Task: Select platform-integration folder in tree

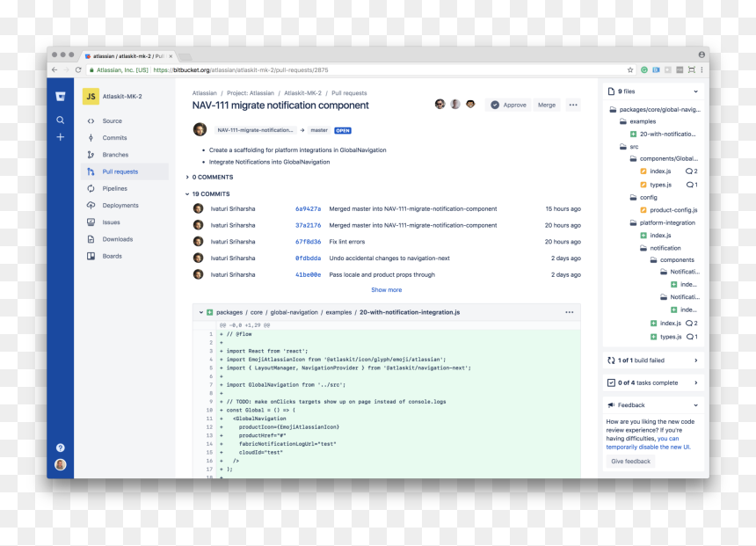Action: [x=663, y=222]
